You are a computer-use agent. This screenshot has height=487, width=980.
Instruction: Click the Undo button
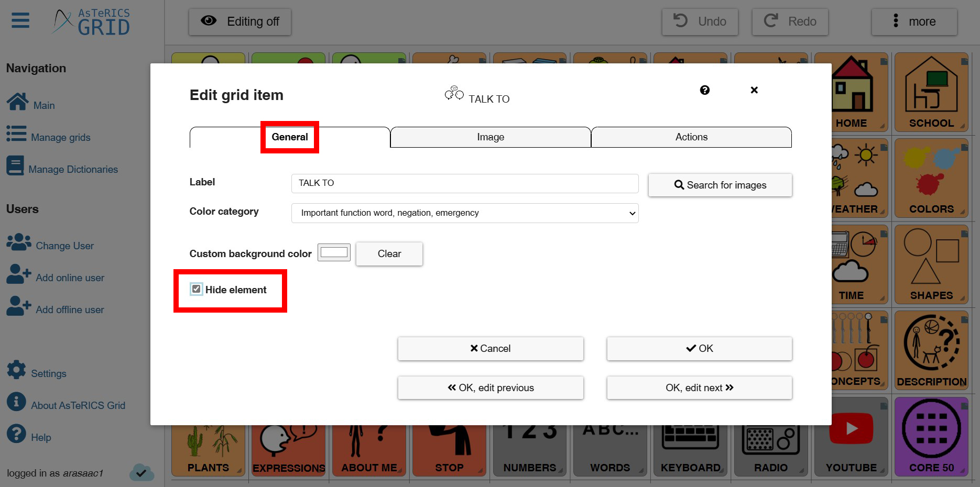[700, 21]
